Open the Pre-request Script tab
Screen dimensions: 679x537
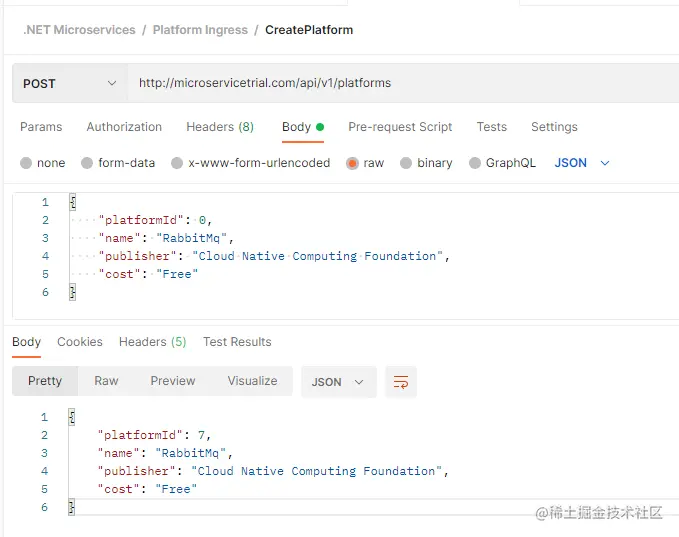[400, 127]
